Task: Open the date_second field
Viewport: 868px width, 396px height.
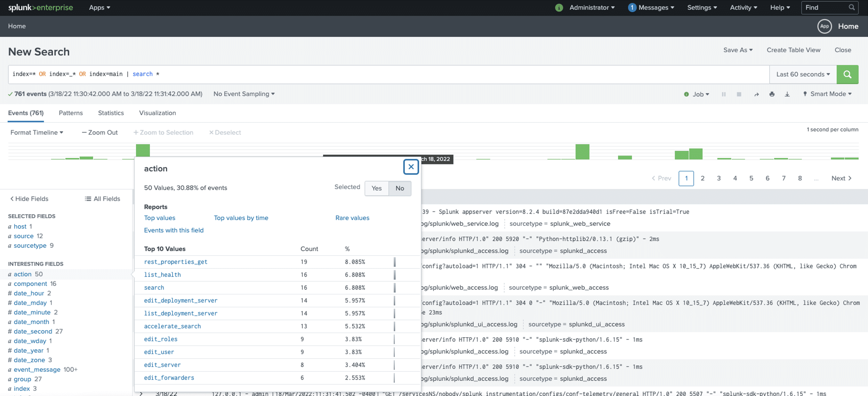Action: 33,332
